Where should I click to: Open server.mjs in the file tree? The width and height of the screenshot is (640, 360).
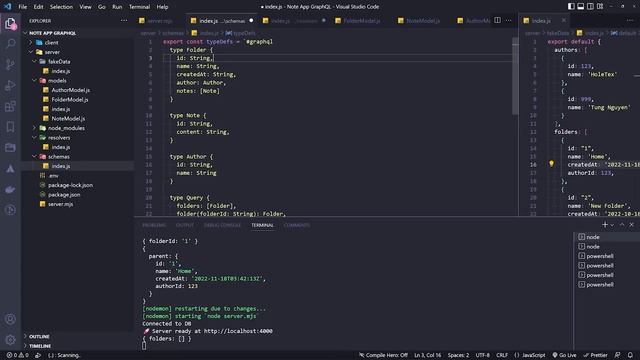[x=60, y=204]
